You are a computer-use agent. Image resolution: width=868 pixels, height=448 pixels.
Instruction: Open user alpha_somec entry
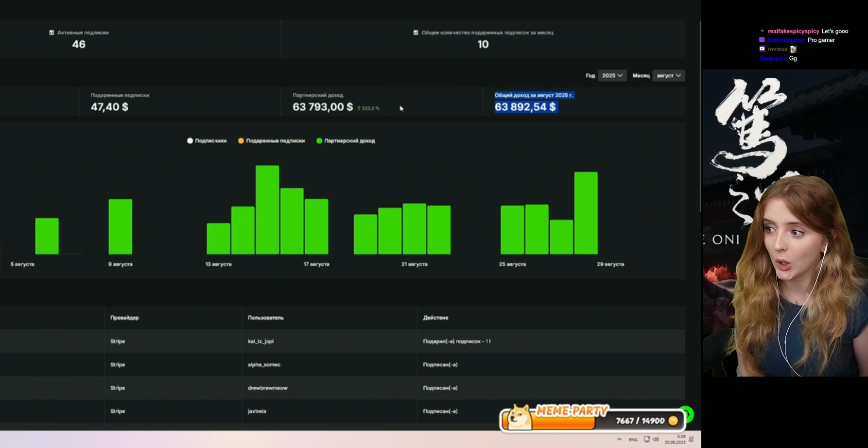tap(264, 364)
